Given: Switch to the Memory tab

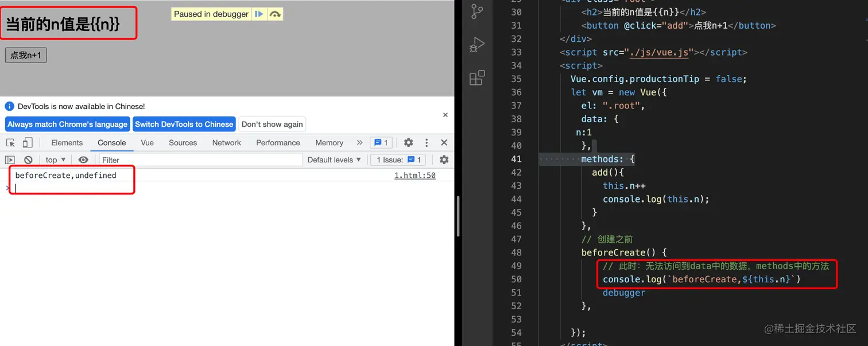Looking at the screenshot, I should (329, 142).
